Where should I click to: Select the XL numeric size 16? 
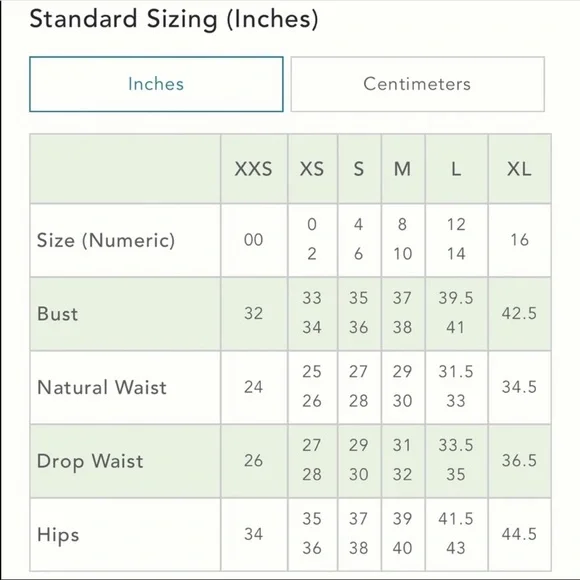point(519,240)
